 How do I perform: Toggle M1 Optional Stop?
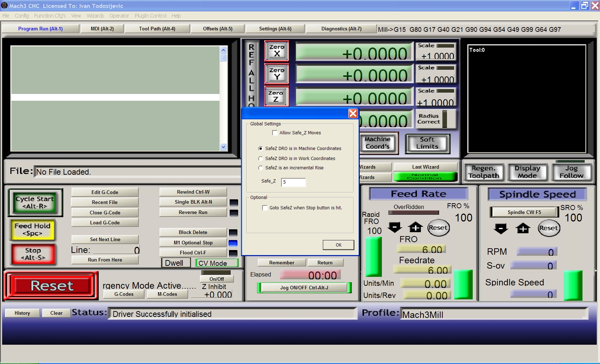click(193, 243)
